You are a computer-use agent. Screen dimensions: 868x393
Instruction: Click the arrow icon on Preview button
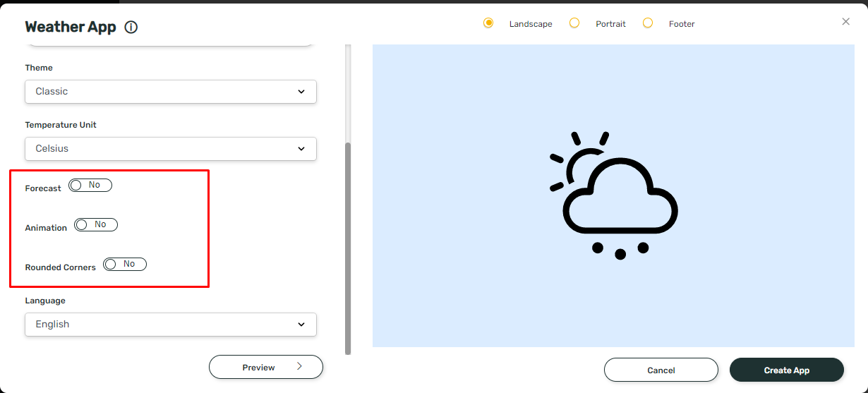tap(299, 367)
